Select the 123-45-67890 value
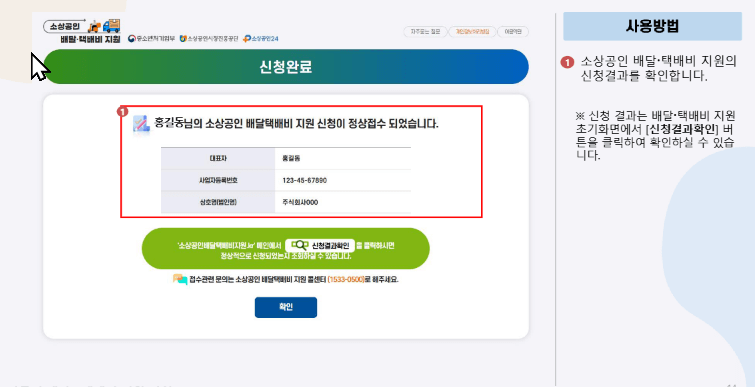This screenshot has width=755, height=387. [x=305, y=181]
